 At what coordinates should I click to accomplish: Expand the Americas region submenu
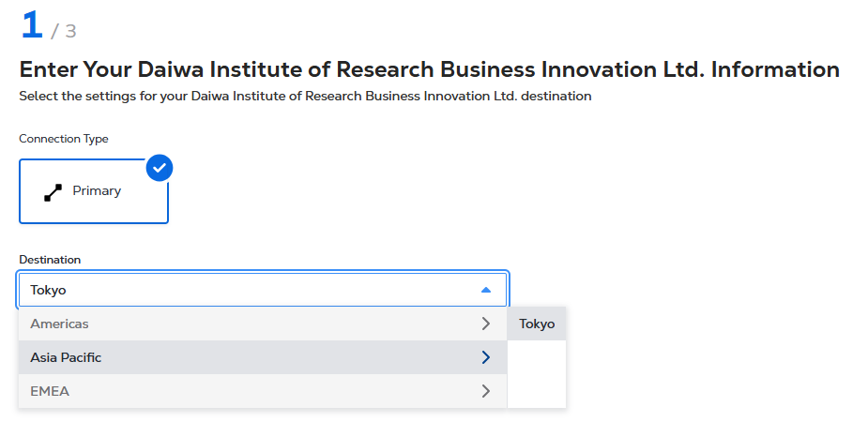click(x=59, y=324)
